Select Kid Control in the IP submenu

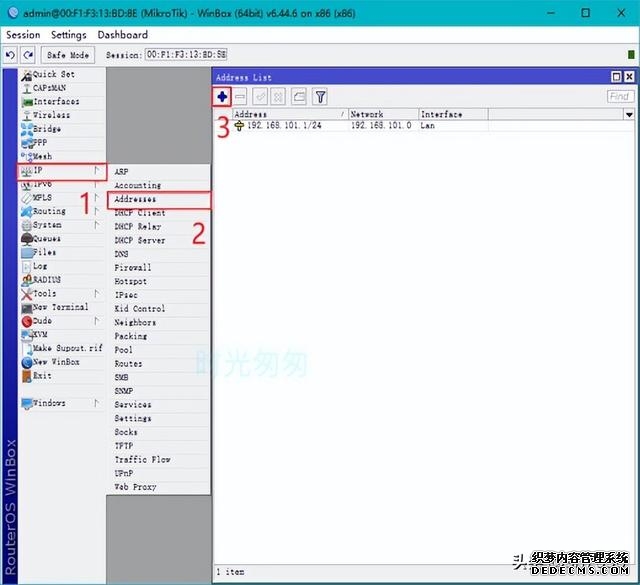point(160,309)
